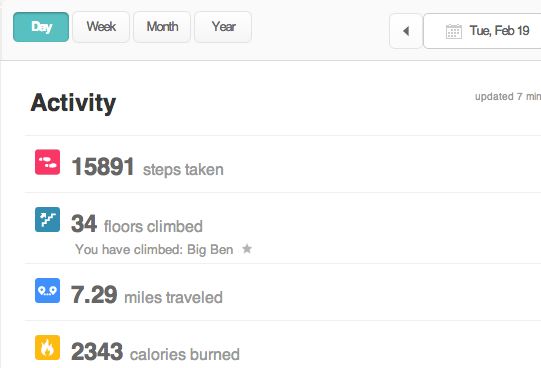Open the Tue, Feb 19 date picker
Screen dimensions: 541x368
[x=482, y=31]
